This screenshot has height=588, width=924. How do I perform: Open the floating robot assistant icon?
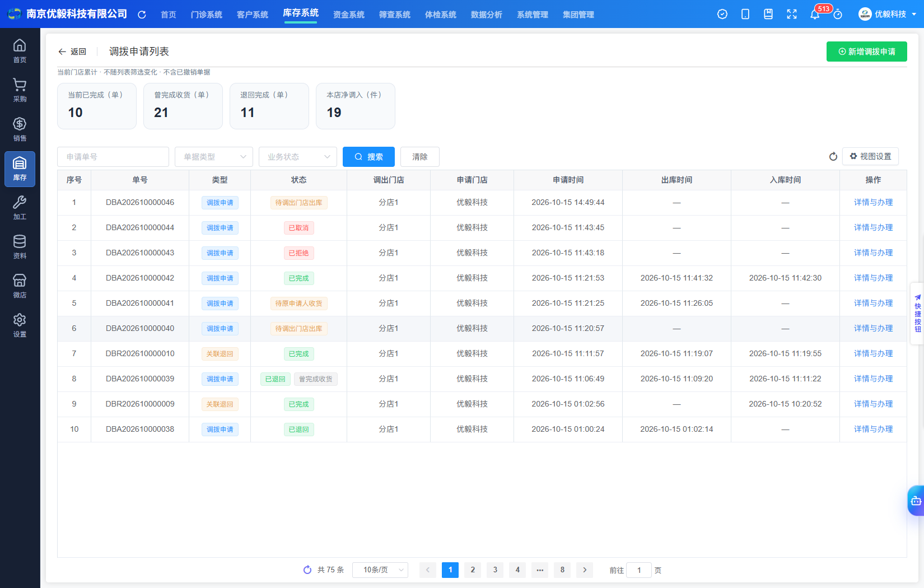(916, 501)
